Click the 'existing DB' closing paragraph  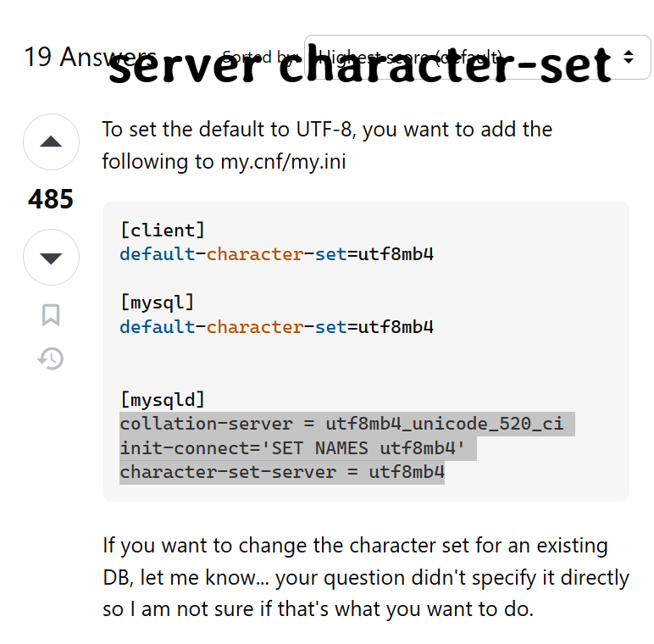(365, 578)
